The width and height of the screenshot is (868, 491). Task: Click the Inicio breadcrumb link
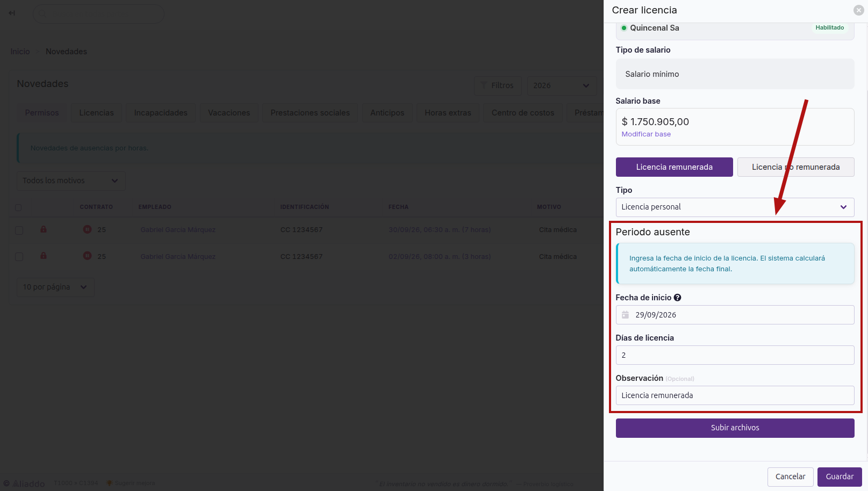(20, 52)
